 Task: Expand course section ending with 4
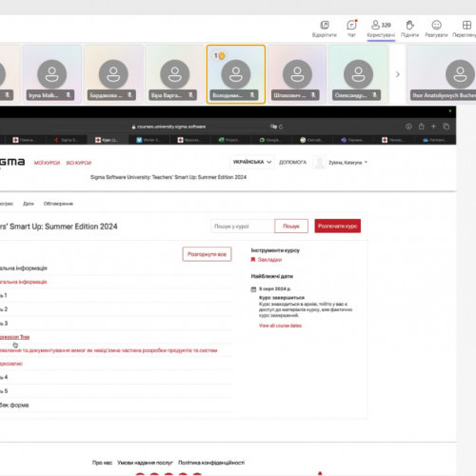pos(116,377)
